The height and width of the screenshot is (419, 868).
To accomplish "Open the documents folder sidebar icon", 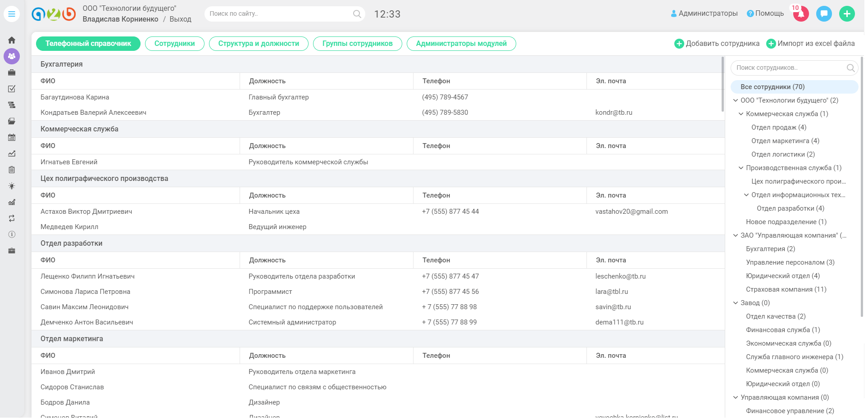I will click(x=12, y=121).
